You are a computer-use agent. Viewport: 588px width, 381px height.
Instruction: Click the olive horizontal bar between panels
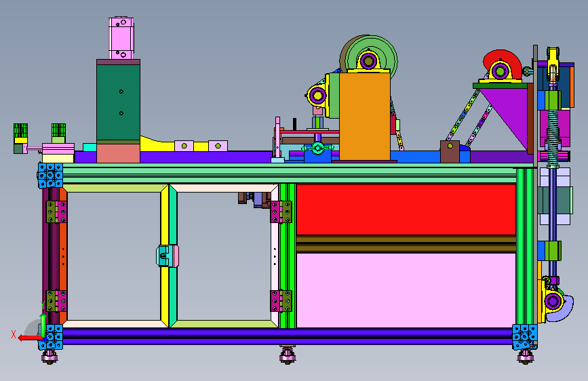[406, 244]
